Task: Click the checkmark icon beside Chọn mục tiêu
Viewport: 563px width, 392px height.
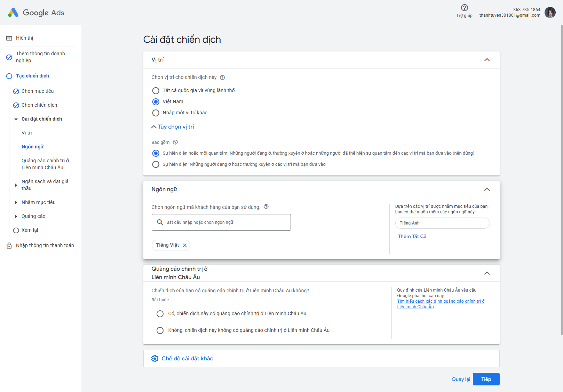Action: coord(16,91)
